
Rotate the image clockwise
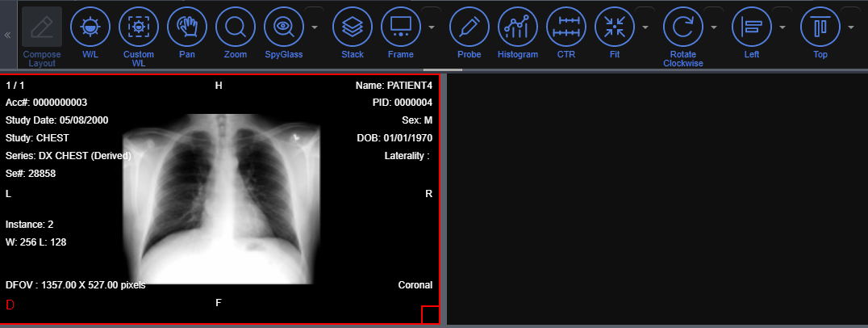coord(683,27)
